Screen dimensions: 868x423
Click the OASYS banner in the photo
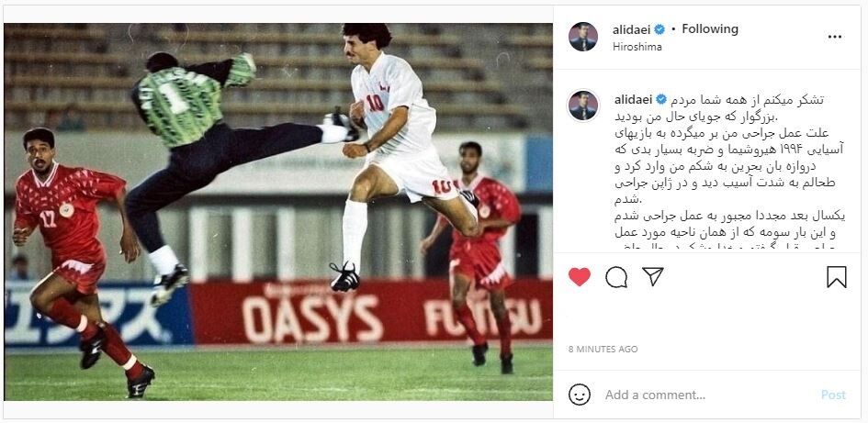coord(312,319)
